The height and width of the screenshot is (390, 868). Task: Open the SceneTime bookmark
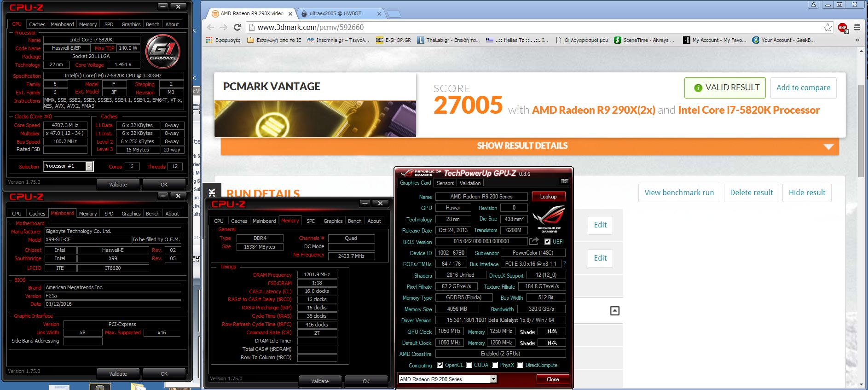644,40
